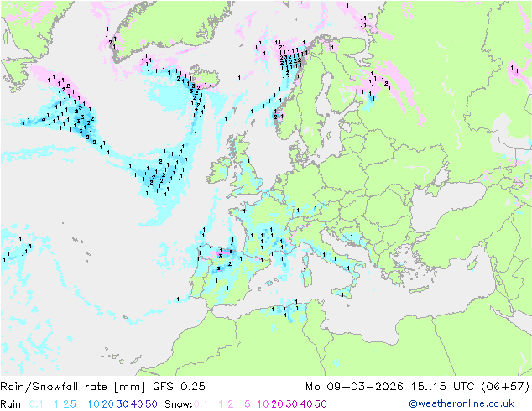Pick the 30 value in rain legend
The height and width of the screenshot is (411, 532).
click(x=123, y=404)
